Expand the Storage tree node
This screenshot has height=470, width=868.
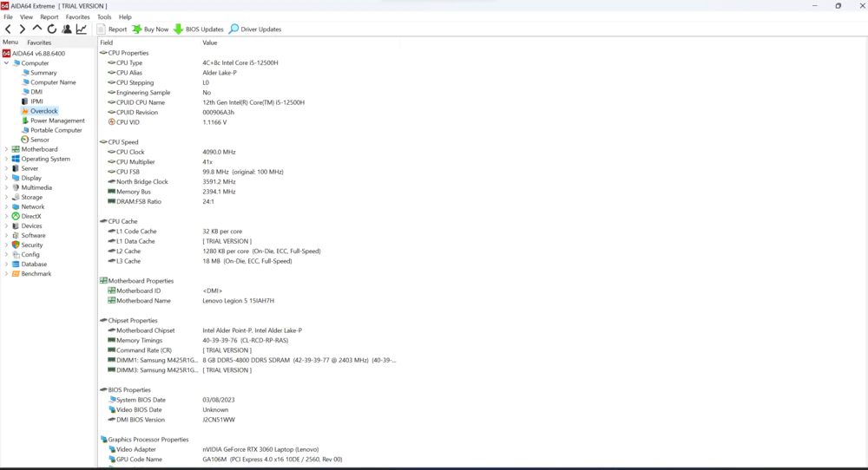[x=7, y=198]
